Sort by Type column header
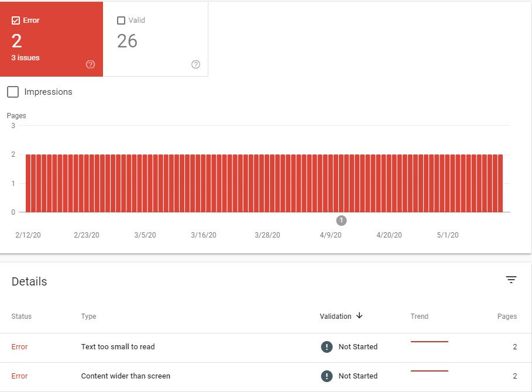 tap(88, 317)
